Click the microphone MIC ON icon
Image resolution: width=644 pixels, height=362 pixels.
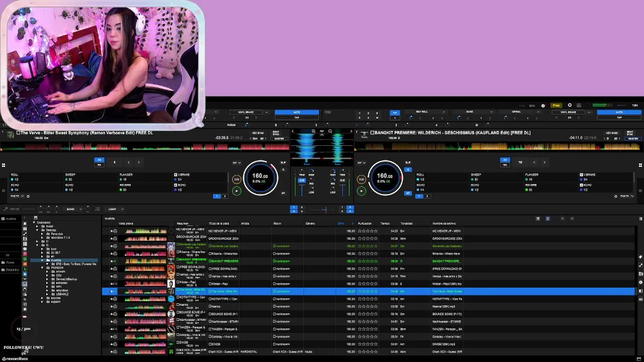[x=6, y=209]
